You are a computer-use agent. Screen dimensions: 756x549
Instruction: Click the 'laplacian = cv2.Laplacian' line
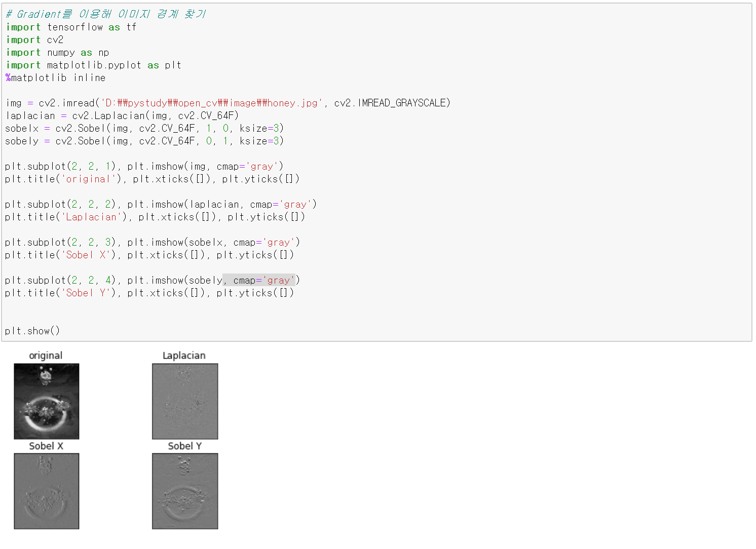pyautogui.click(x=122, y=116)
